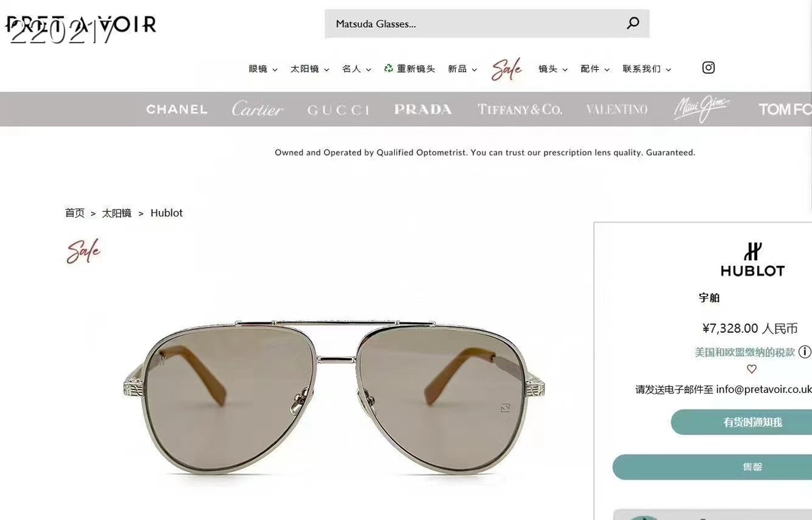Open the 配件 menu item
The image size is (812, 520).
coord(595,69)
